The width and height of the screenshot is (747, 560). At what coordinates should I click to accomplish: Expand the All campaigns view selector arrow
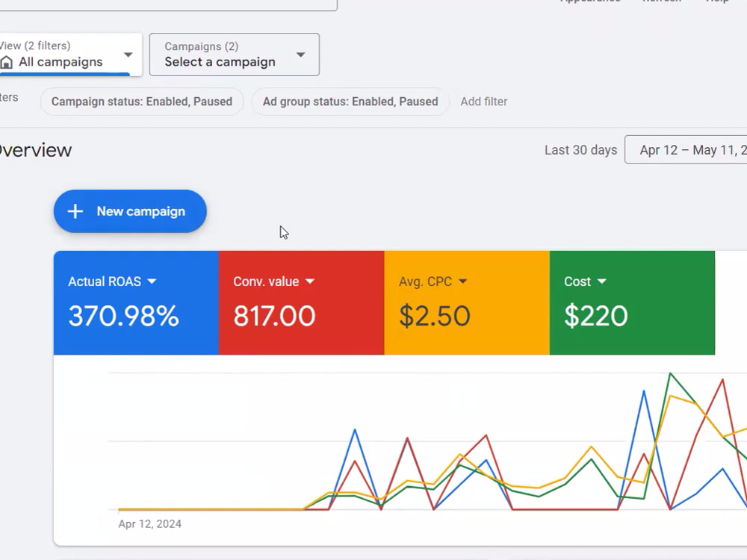tap(128, 55)
